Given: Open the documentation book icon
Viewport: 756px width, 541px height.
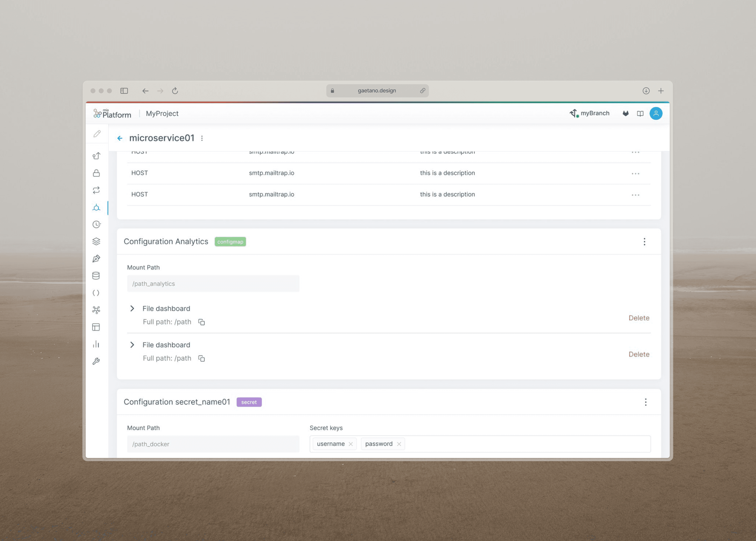Looking at the screenshot, I should tap(640, 114).
